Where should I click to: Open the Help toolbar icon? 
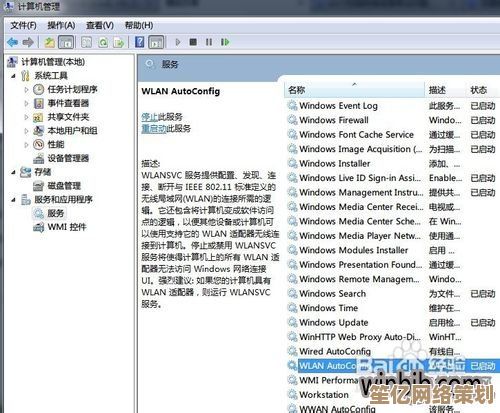140,42
